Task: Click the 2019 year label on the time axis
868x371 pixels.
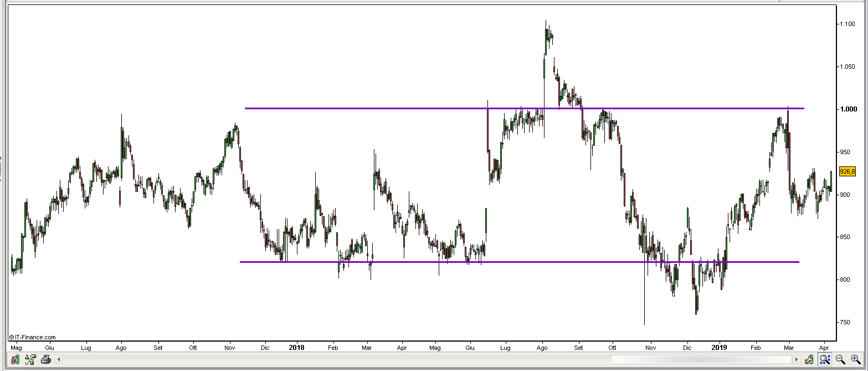Action: pyautogui.click(x=719, y=348)
